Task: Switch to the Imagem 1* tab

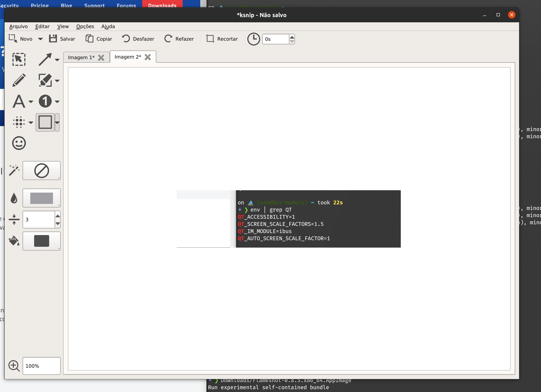Action: point(81,57)
